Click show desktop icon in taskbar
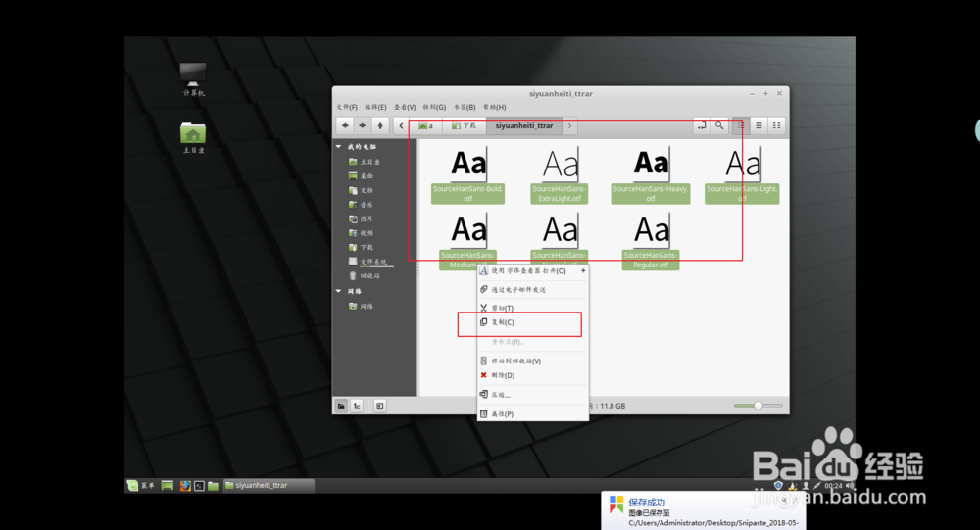 click(x=167, y=486)
